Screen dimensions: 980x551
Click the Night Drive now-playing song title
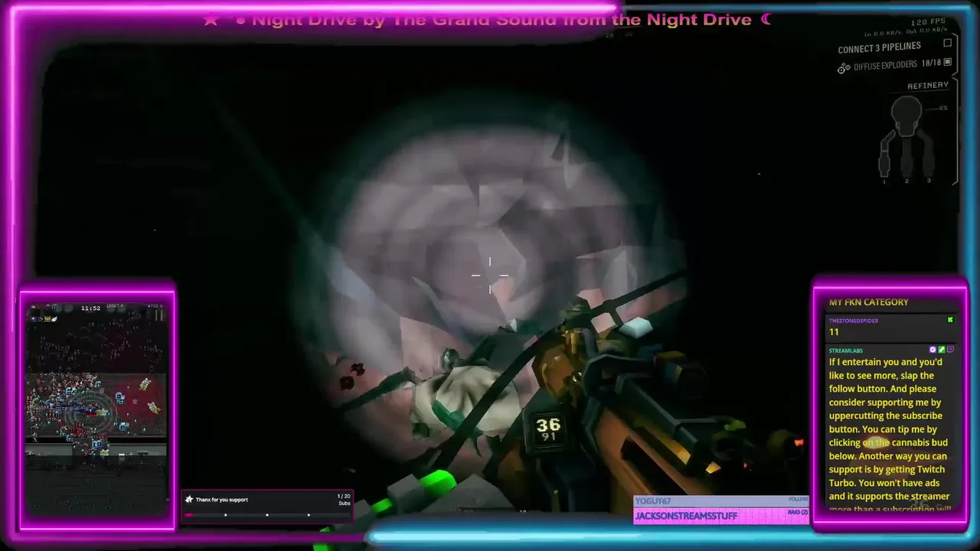coord(501,20)
